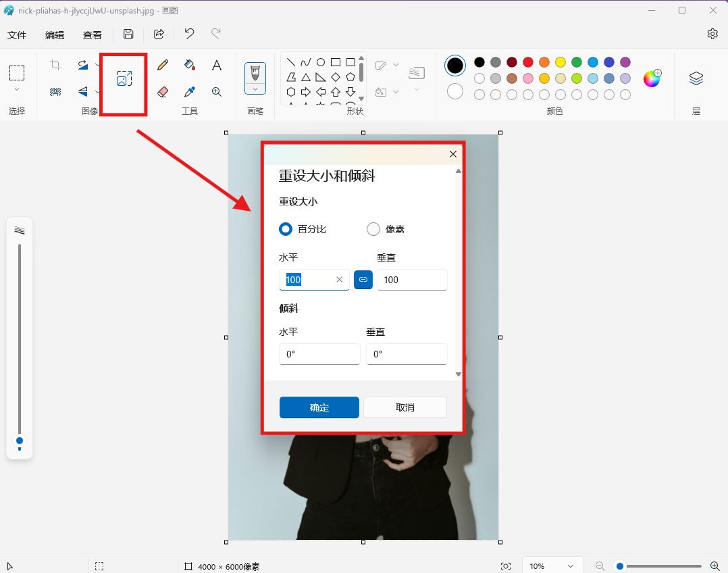Click the Remove background icon
Viewport: 728px width, 573px height.
[55, 91]
